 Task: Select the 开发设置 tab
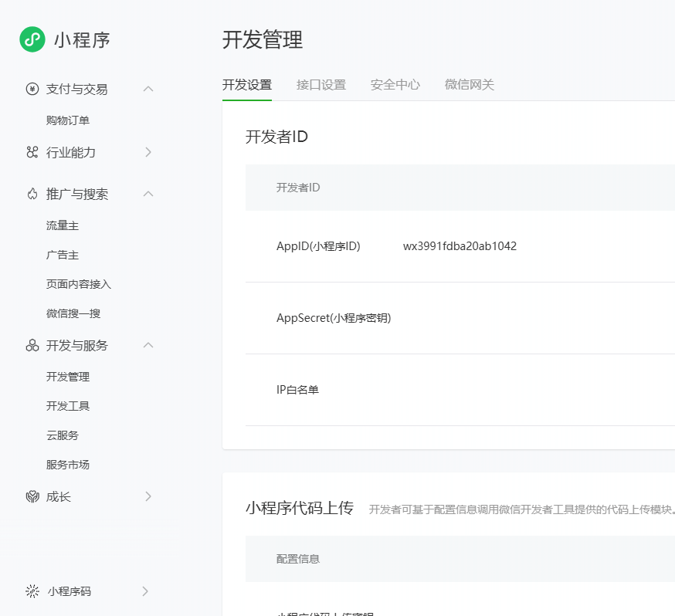pos(247,85)
